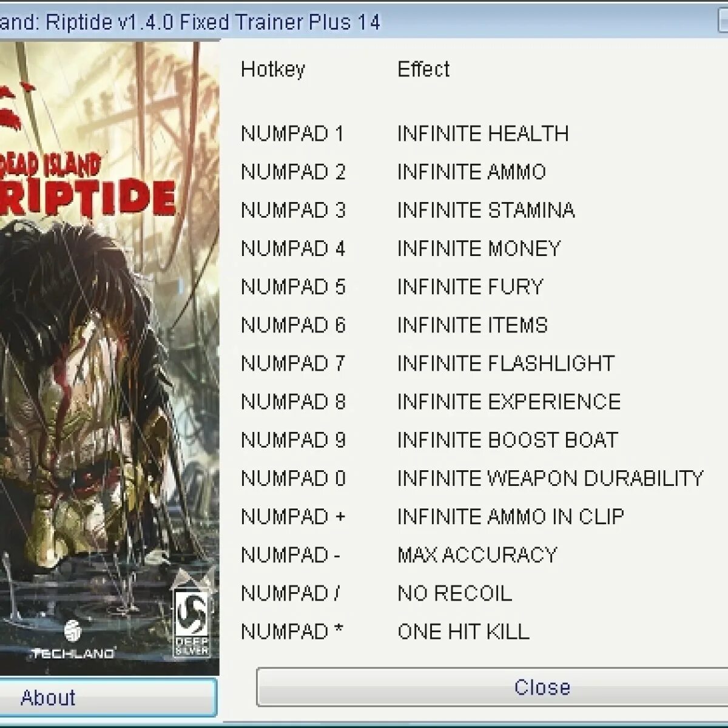Image resolution: width=728 pixels, height=728 pixels.
Task: Click INFINITE MONEY effect text
Action: (x=479, y=248)
